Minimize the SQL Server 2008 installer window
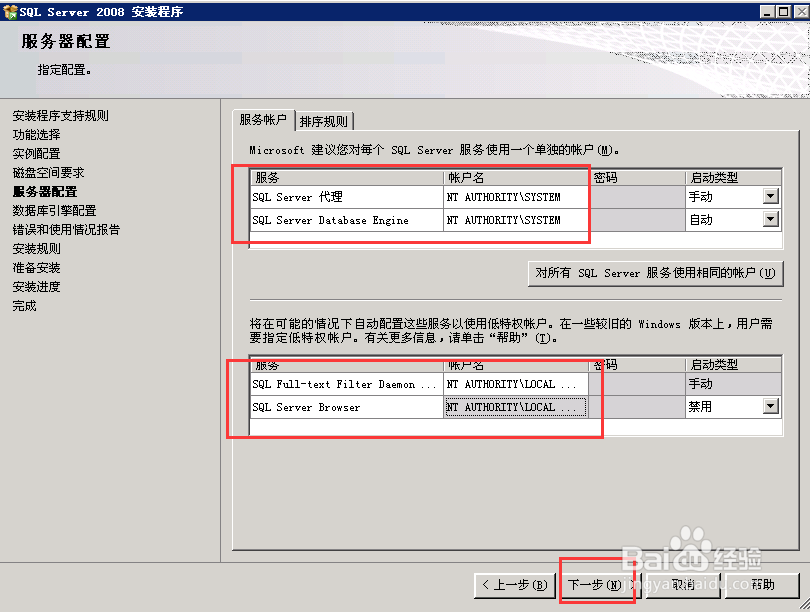This screenshot has height=612, width=810. pos(768,11)
